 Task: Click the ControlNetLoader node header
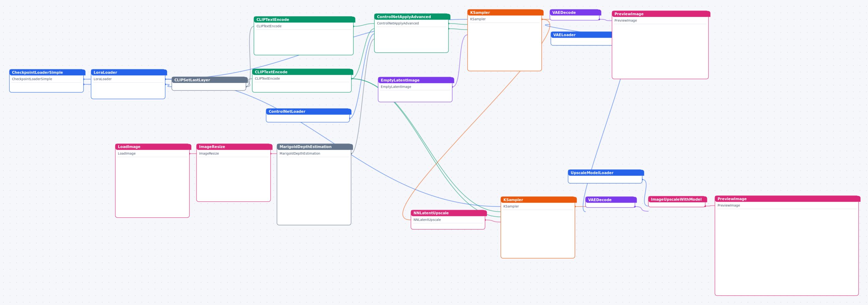point(309,111)
